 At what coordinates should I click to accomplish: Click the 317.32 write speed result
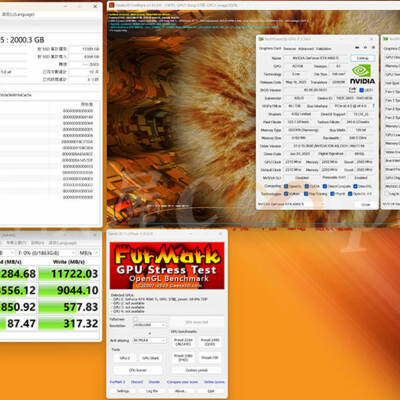(x=69, y=323)
